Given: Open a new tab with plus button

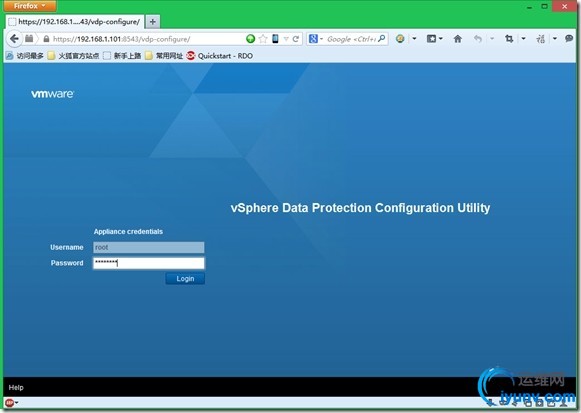Looking at the screenshot, I should [153, 22].
